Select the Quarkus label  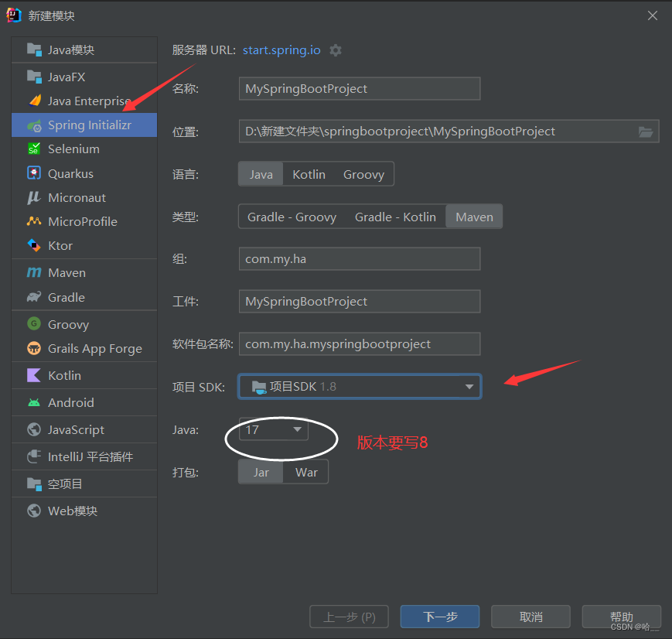(x=70, y=174)
